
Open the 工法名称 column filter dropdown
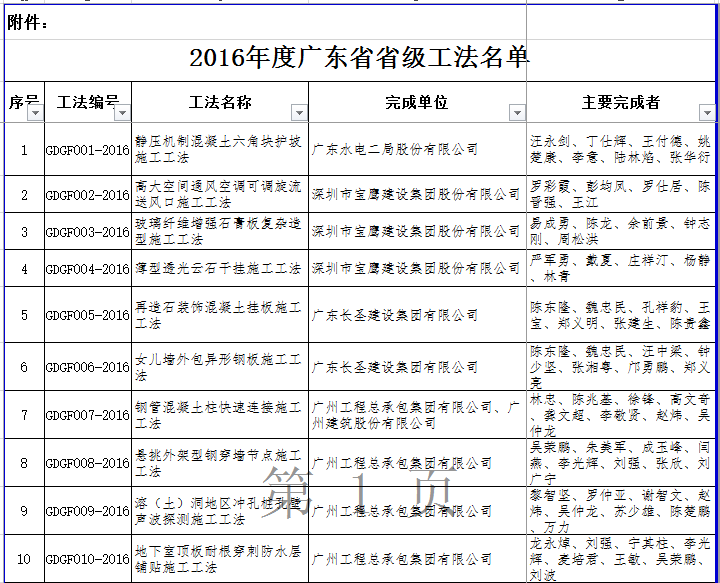point(299,112)
